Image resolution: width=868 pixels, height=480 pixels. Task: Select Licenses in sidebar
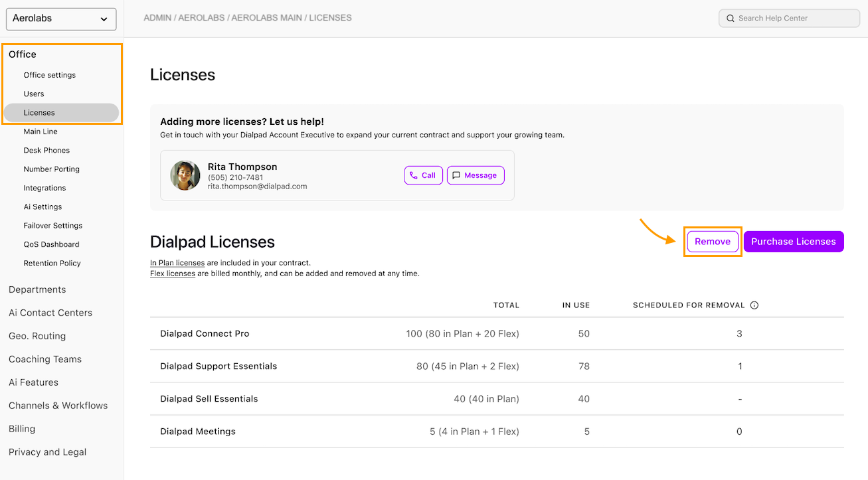click(x=61, y=113)
